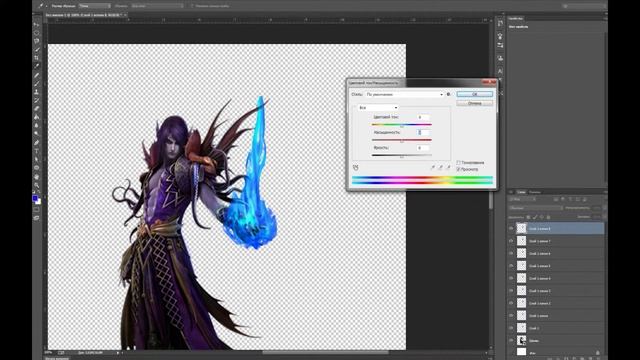Viewport: 640px width, 360px height.
Task: Select the white Фон background layer thumbnail
Action: click(x=522, y=352)
